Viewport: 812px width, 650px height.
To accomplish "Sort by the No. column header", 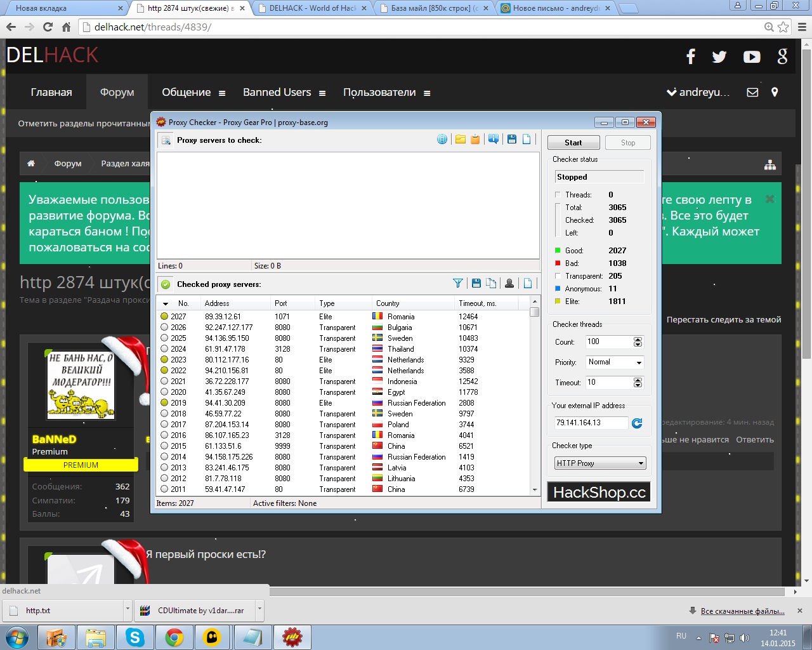I will pos(183,303).
